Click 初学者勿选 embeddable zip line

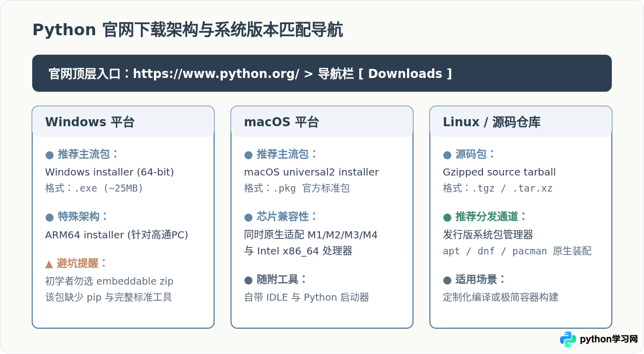109,281
